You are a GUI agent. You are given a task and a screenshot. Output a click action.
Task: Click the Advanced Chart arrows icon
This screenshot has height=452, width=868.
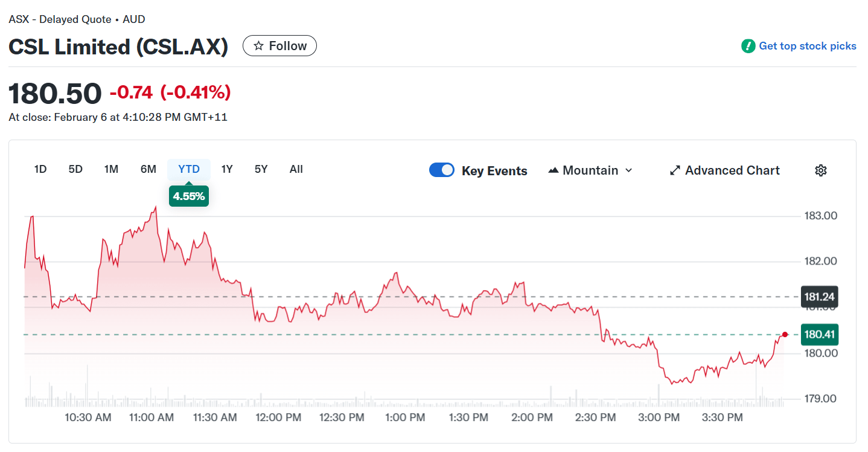pyautogui.click(x=674, y=170)
